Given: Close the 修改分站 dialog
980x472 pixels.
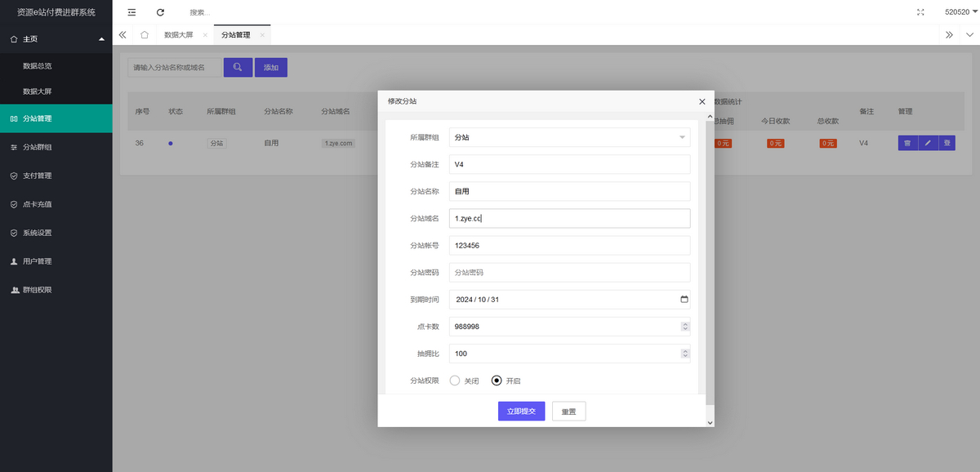Looking at the screenshot, I should [702, 101].
